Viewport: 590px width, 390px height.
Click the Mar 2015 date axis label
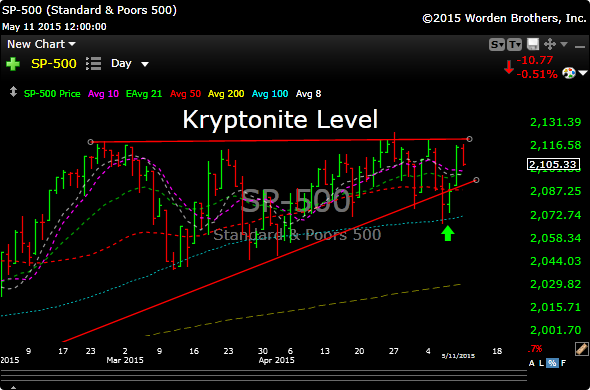125,360
